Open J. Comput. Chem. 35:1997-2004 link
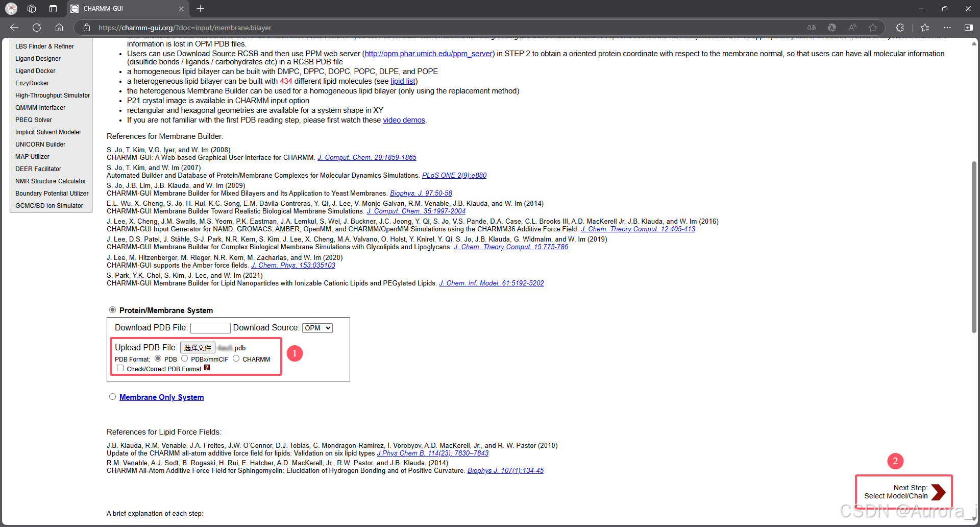This screenshot has width=980, height=527. point(416,211)
